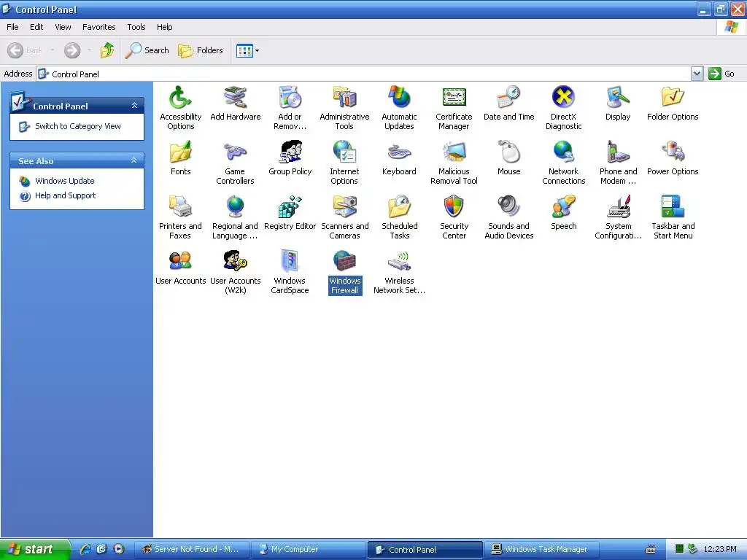This screenshot has width=747, height=560.
Task: Select the Certificate Manager icon
Action: click(454, 98)
